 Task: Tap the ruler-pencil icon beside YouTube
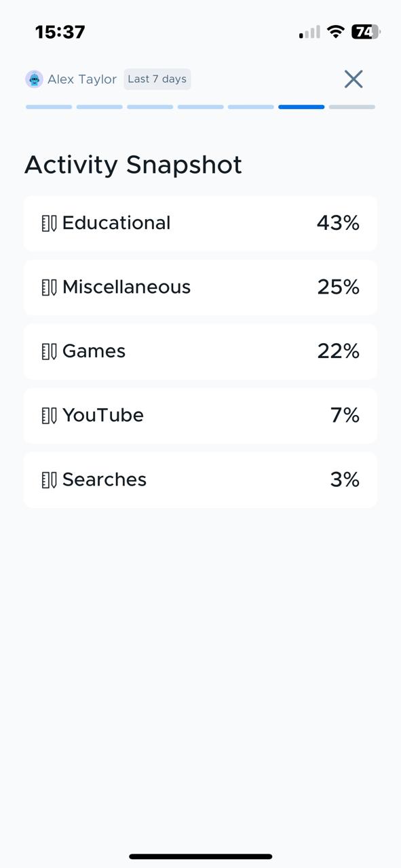[x=49, y=416]
